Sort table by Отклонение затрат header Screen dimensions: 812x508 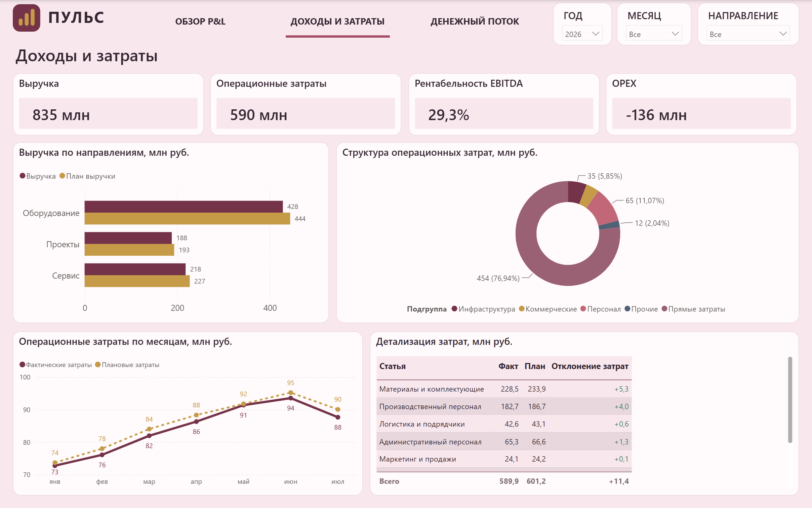[x=590, y=366]
